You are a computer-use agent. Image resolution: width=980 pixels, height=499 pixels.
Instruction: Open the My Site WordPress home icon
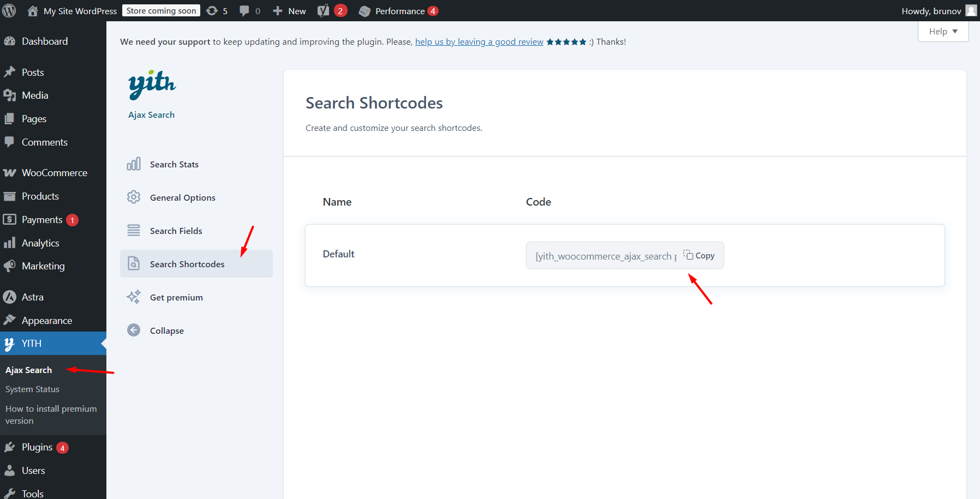[33, 11]
